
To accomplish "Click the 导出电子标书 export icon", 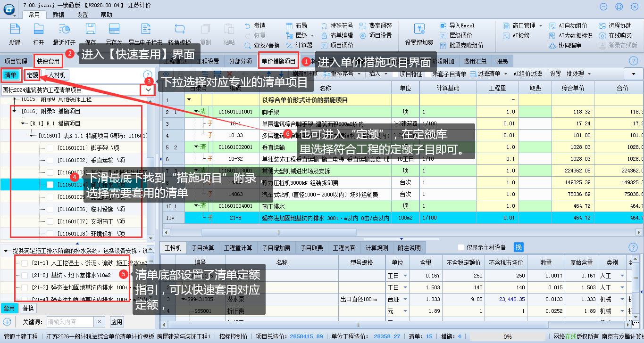I will (x=145, y=29).
